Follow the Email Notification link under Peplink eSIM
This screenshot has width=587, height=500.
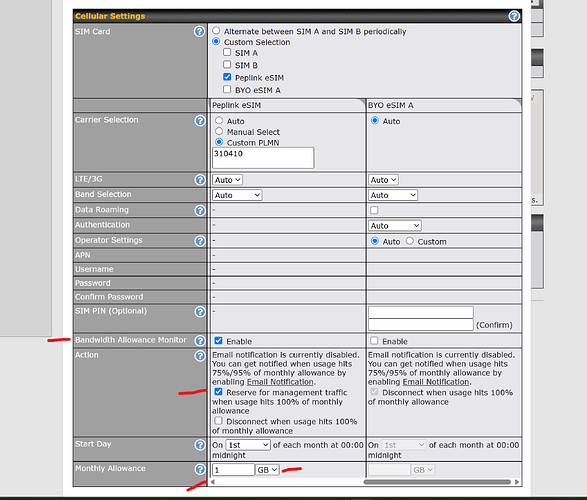pyautogui.click(x=280, y=382)
